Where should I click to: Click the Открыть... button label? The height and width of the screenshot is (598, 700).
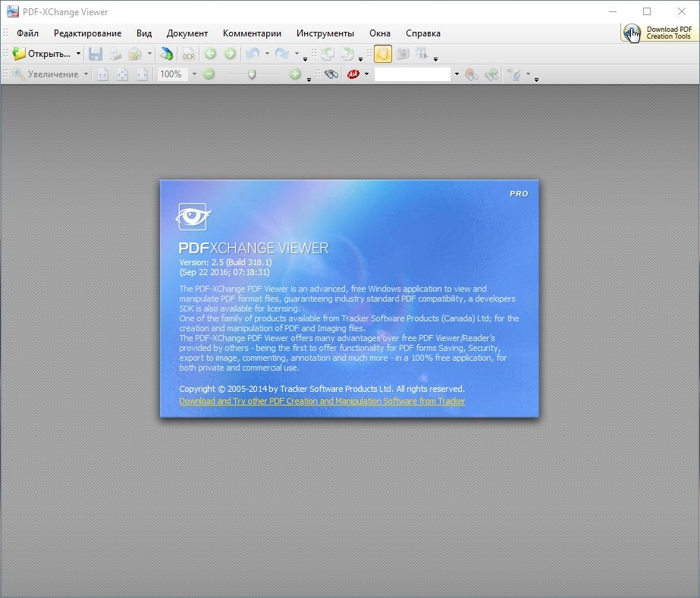49,54
